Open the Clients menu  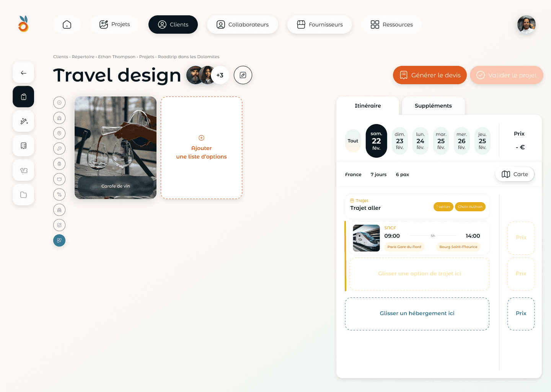173,24
